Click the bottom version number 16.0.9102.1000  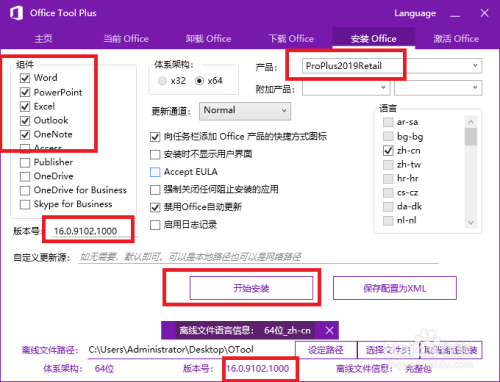pyautogui.click(x=258, y=369)
